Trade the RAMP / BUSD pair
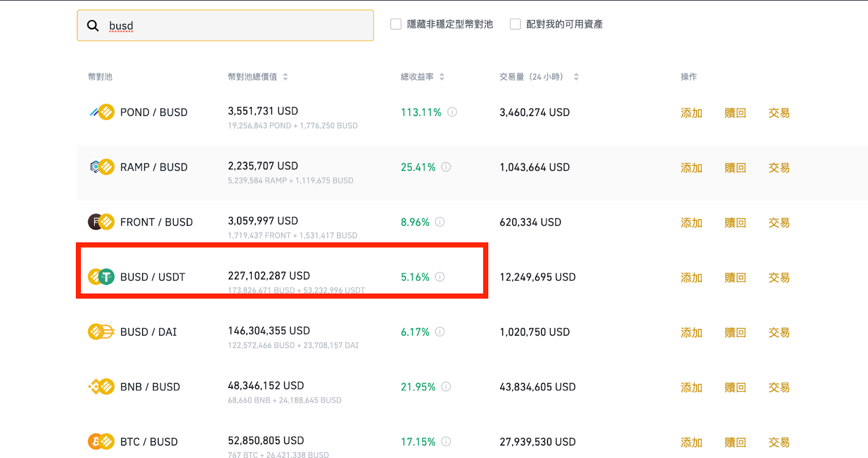 click(779, 168)
